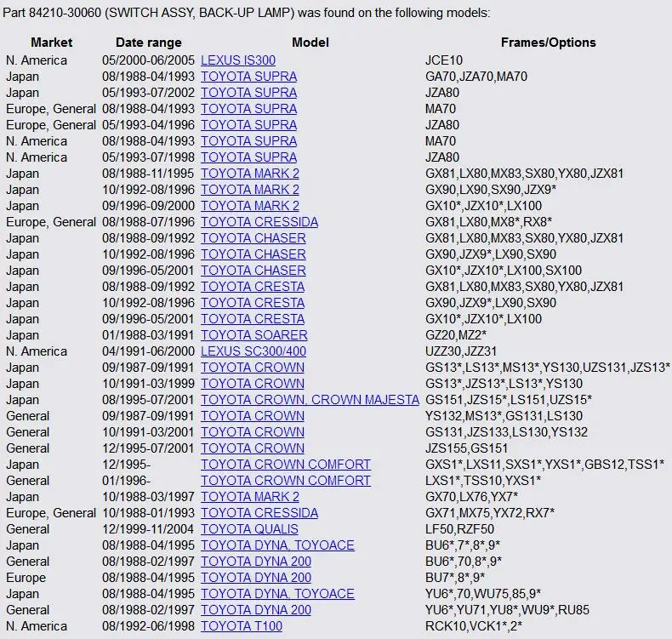Open TOYOTA MARK 2 link dated 09/1996-09/2000
Screen dimensions: 672x639
[x=250, y=206]
